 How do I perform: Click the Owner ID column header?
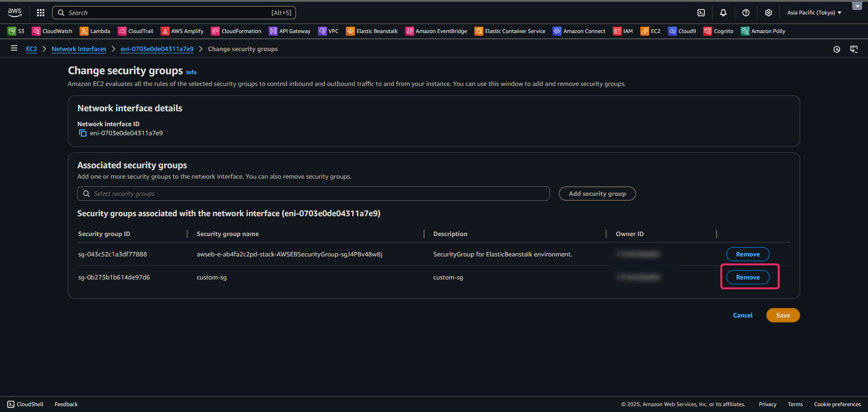point(630,234)
